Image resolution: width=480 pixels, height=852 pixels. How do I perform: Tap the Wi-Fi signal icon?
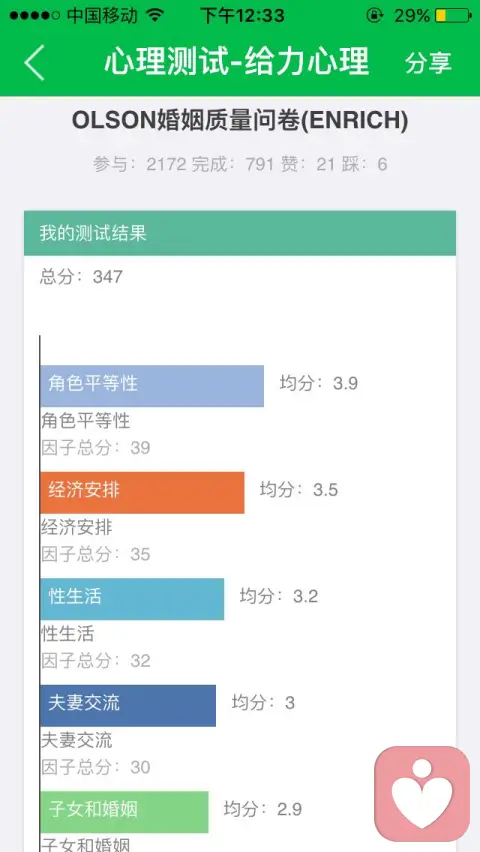click(155, 15)
